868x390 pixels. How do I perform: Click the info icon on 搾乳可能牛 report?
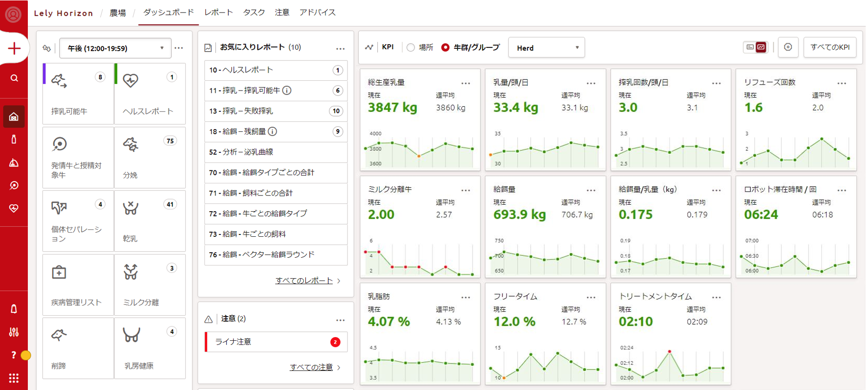tap(287, 91)
